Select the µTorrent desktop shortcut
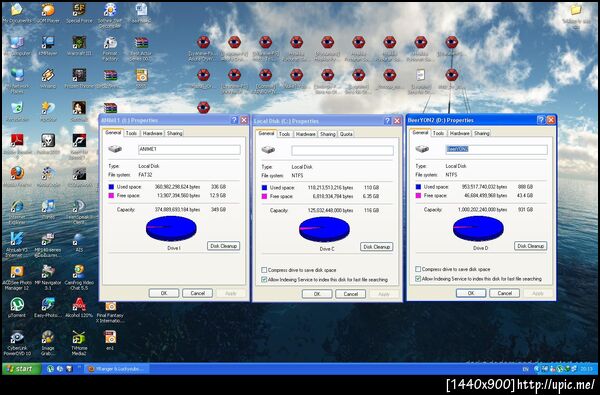 click(16, 308)
